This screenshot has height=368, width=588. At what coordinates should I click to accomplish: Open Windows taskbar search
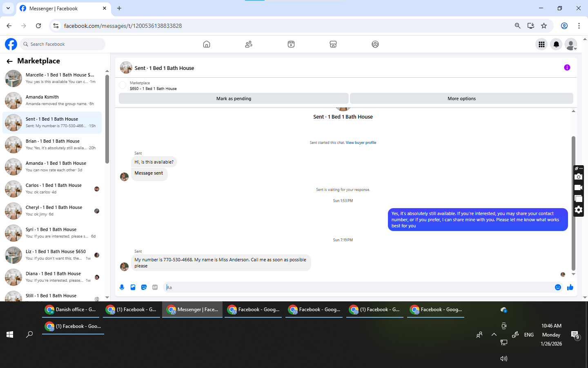pos(29,334)
